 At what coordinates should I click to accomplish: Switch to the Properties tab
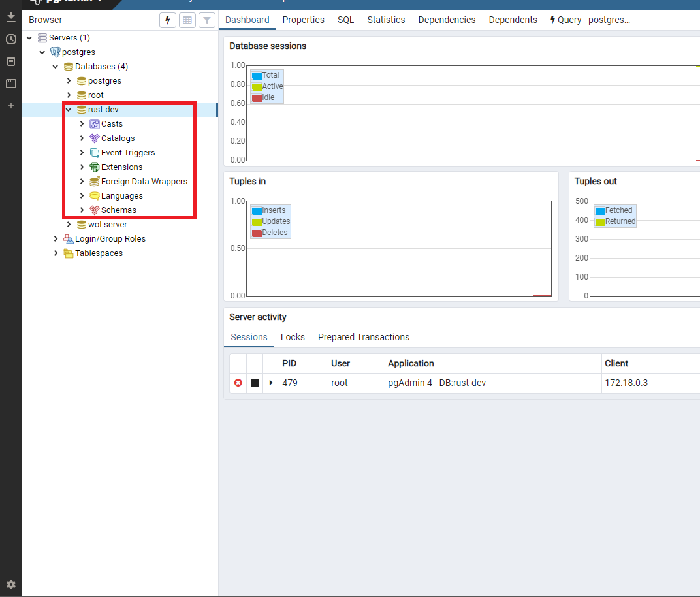304,20
